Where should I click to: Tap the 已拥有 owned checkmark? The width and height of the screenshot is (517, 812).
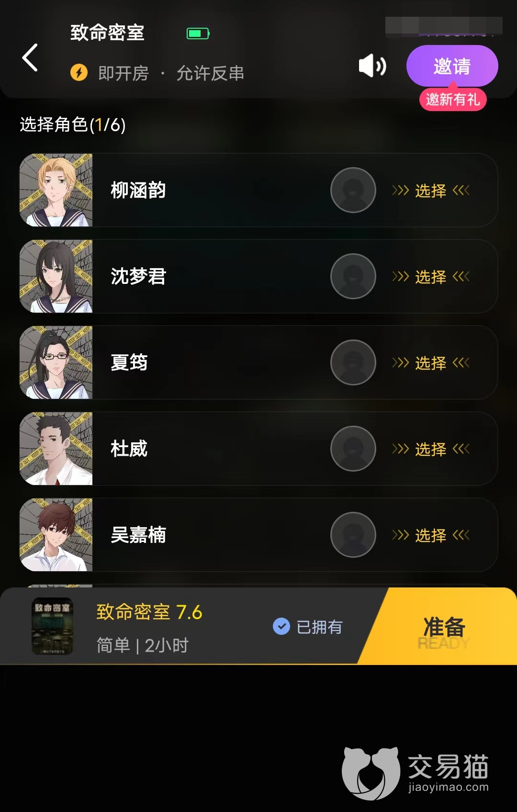pyautogui.click(x=281, y=626)
